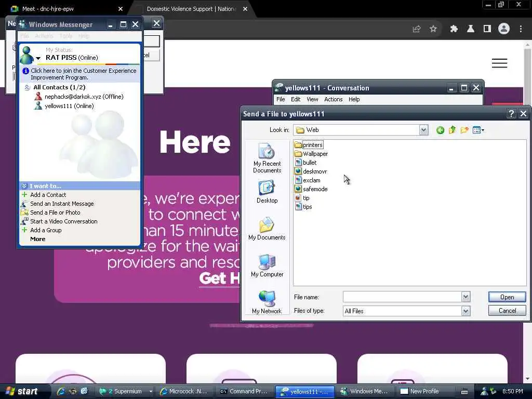This screenshot has height=399, width=532.
Task: Click the Cancel button in file dialog
Action: coord(507,311)
